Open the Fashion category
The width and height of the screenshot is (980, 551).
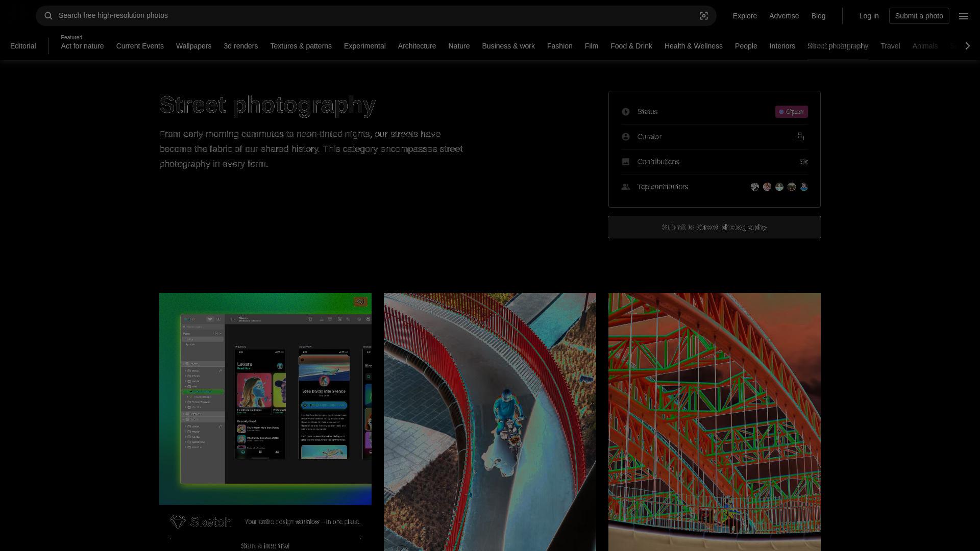(559, 46)
